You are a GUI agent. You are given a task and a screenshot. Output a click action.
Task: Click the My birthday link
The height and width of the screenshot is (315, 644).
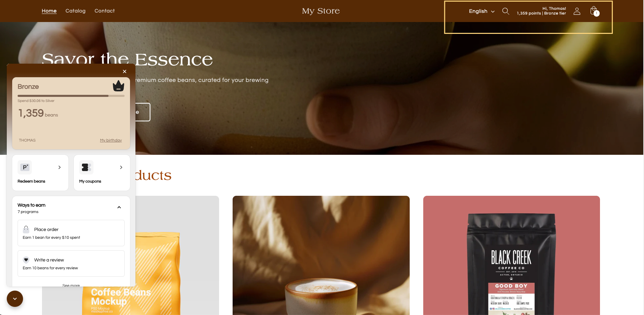click(x=111, y=140)
